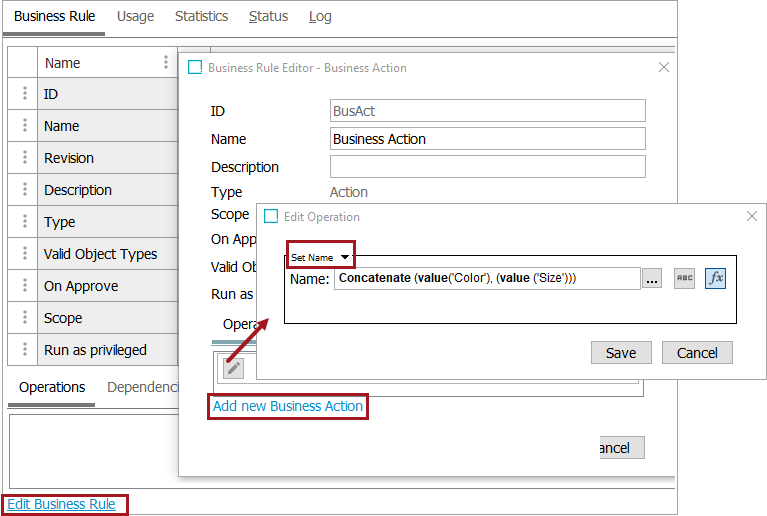Click the ABC text mode icon
Viewport: 767px width, 516px height.
pyautogui.click(x=684, y=279)
